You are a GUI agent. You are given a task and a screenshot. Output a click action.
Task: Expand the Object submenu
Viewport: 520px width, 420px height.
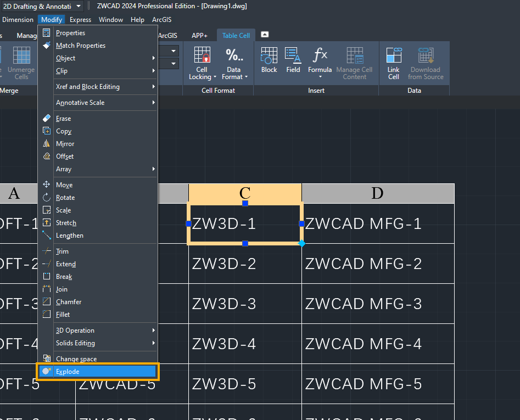click(105, 58)
